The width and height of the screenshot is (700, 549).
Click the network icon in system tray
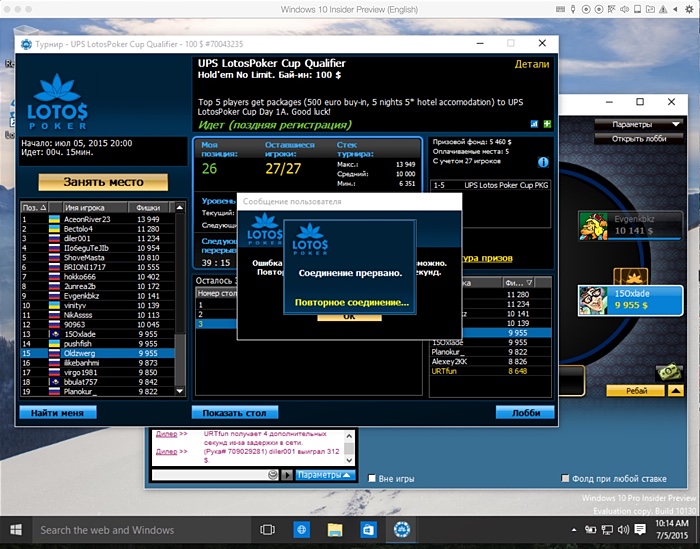click(x=607, y=530)
